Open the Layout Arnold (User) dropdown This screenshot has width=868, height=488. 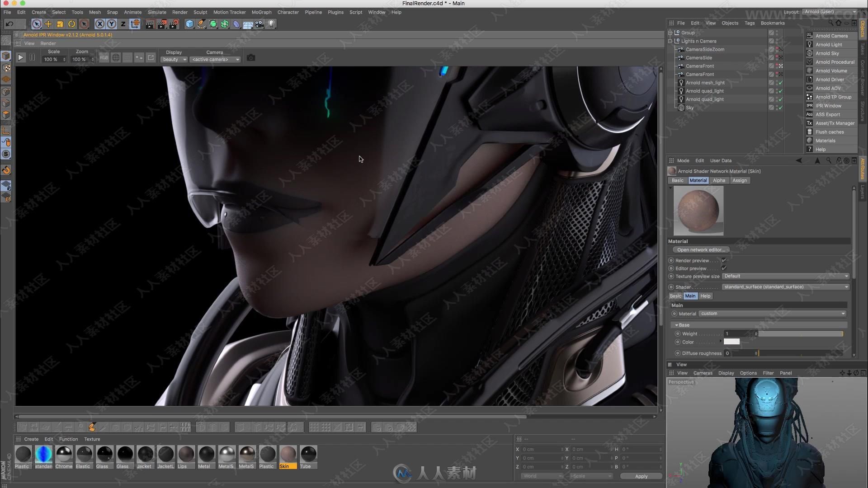(x=830, y=12)
